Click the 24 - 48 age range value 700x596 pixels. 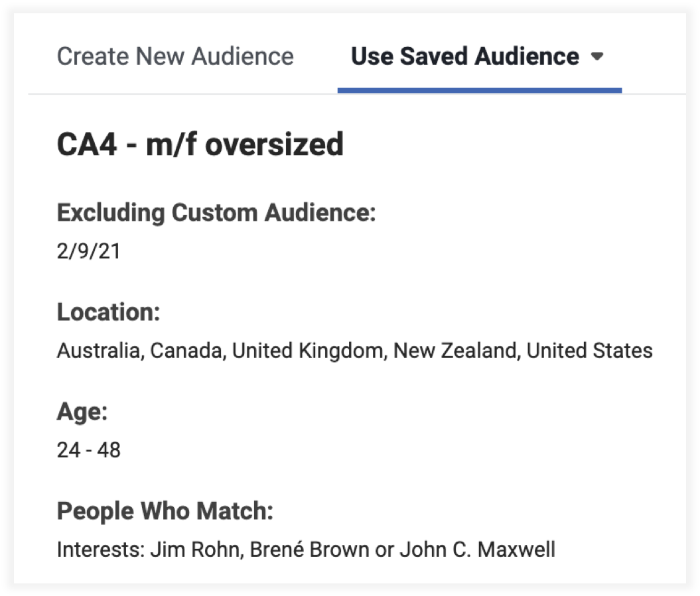[88, 451]
